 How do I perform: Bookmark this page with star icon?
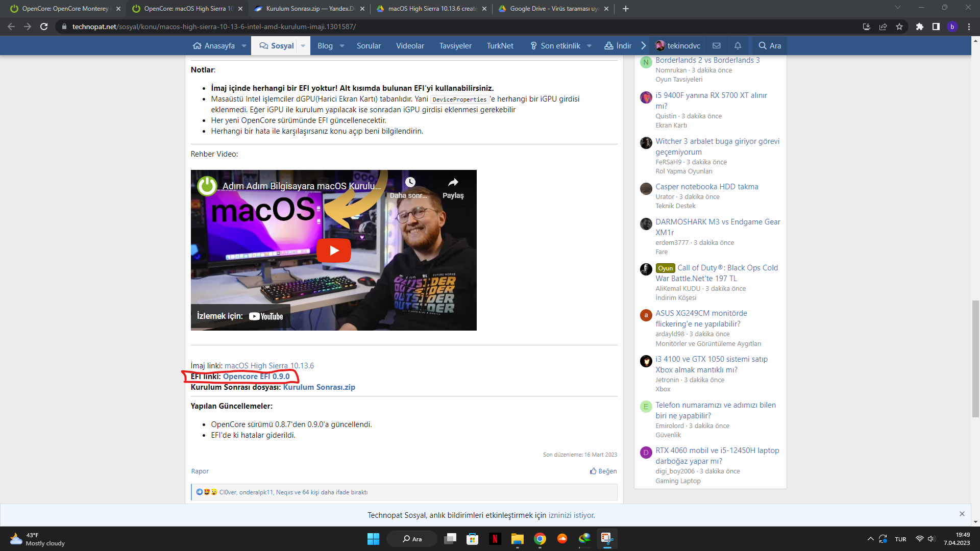coord(899,27)
